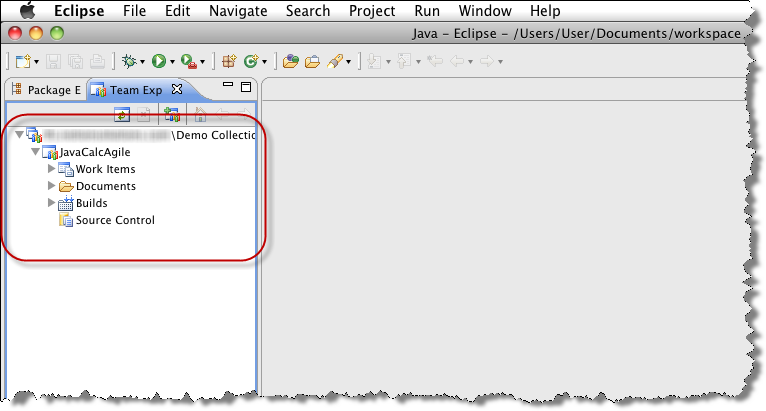Open the Search flashlight dropdown arrow
766x411 pixels.
pos(348,62)
